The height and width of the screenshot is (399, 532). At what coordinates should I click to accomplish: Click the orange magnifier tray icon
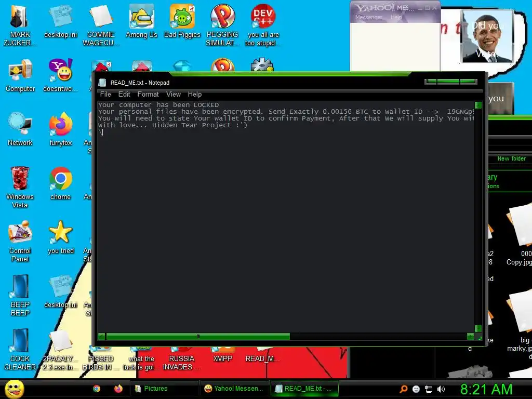pos(404,389)
